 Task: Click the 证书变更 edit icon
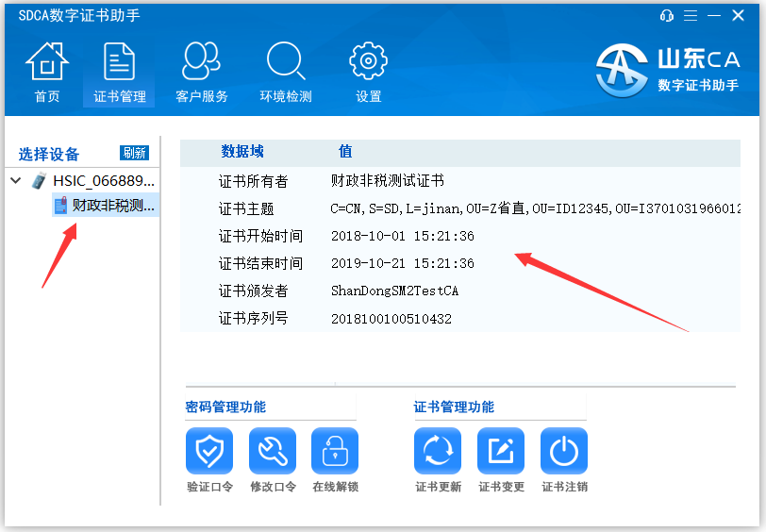click(501, 451)
